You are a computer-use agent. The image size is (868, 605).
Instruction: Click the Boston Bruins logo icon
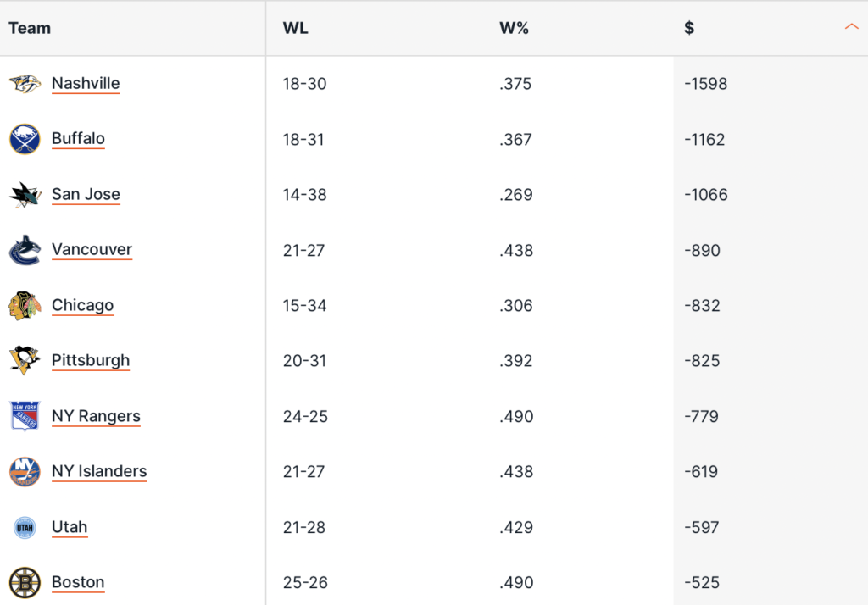tap(25, 583)
